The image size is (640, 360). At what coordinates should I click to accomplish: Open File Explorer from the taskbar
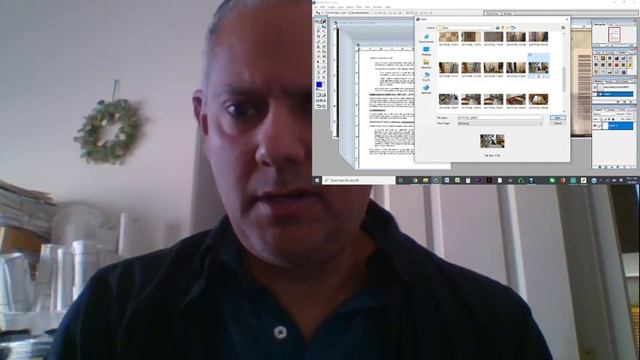click(425, 180)
